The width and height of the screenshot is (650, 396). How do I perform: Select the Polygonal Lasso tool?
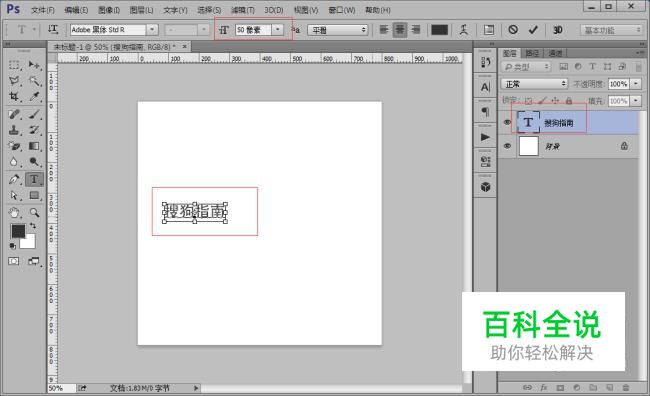coord(14,80)
